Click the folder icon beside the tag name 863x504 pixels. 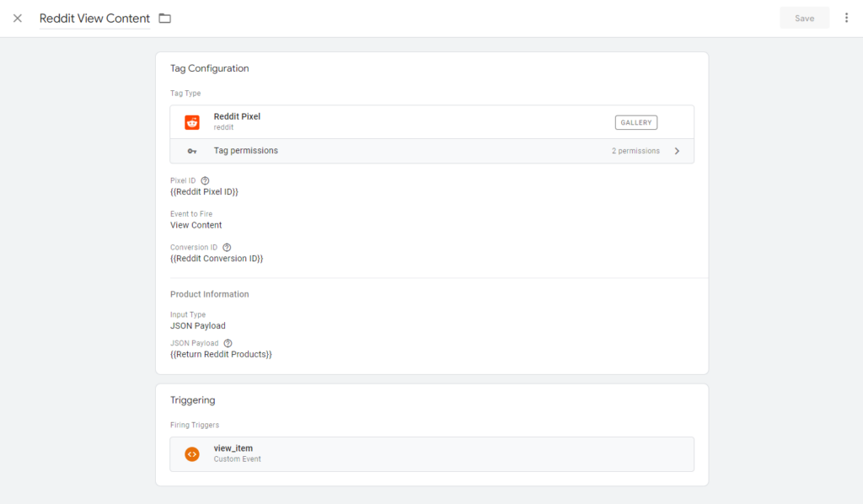pyautogui.click(x=165, y=19)
